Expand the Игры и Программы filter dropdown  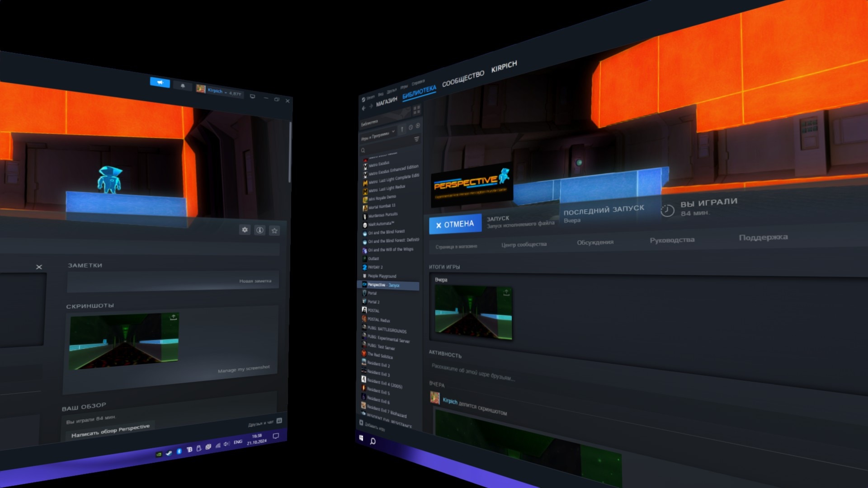click(377, 135)
